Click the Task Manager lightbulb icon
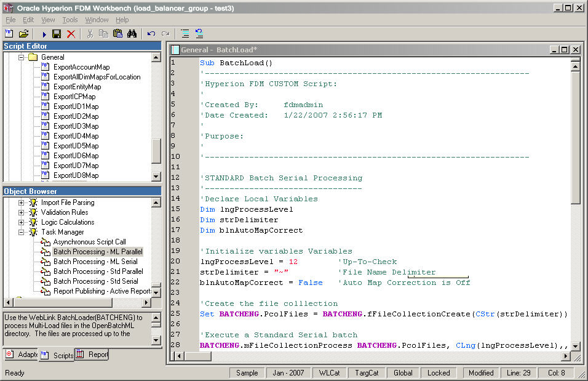 point(33,232)
